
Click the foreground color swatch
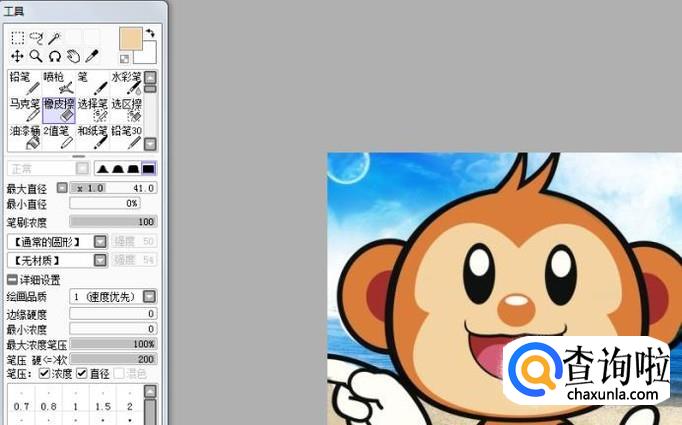(x=130, y=38)
